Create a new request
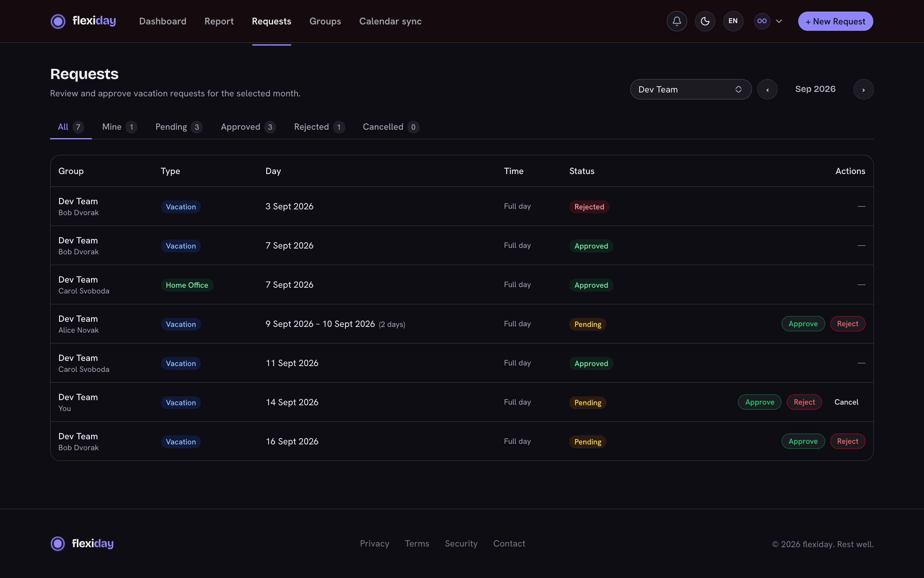Image resolution: width=924 pixels, height=578 pixels. coord(835,21)
